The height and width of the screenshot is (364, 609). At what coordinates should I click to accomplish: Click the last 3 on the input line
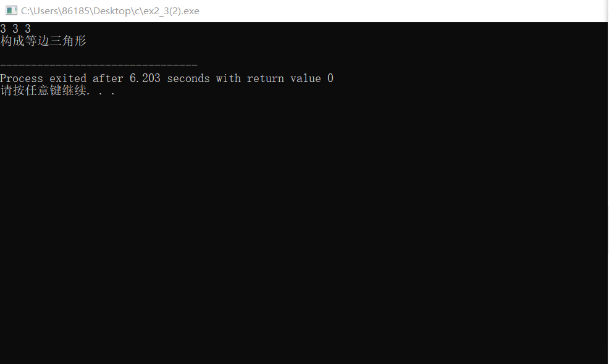point(28,29)
